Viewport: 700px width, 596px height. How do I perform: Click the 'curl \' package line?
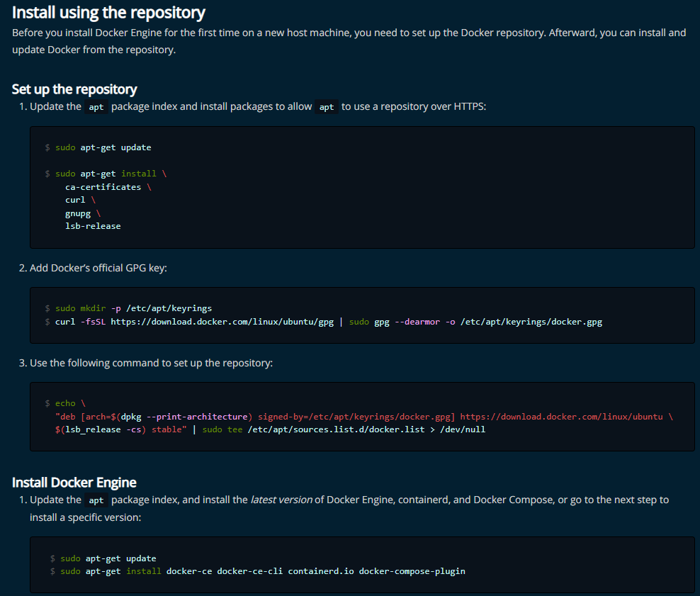80,200
